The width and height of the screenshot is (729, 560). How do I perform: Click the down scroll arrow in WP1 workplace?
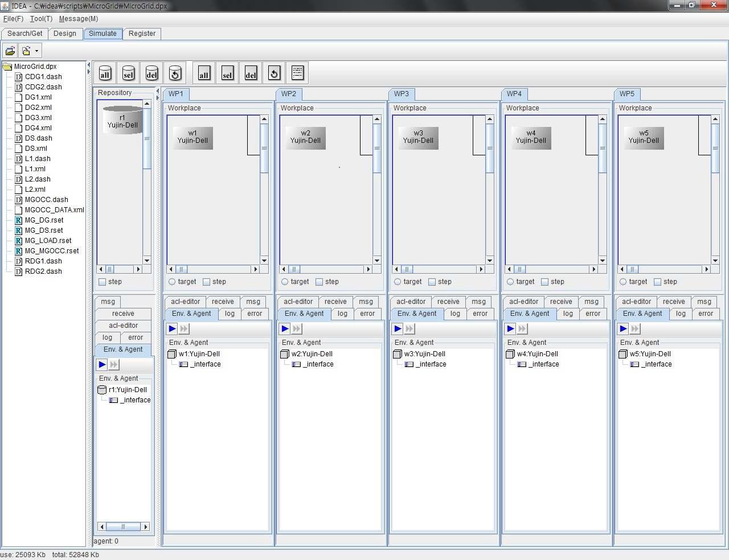[264, 261]
